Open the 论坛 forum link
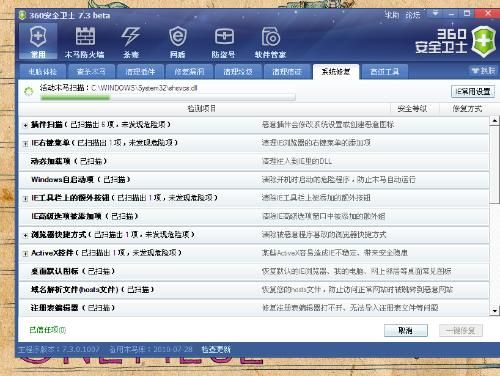Screen dimensions: 500x376 413,15
